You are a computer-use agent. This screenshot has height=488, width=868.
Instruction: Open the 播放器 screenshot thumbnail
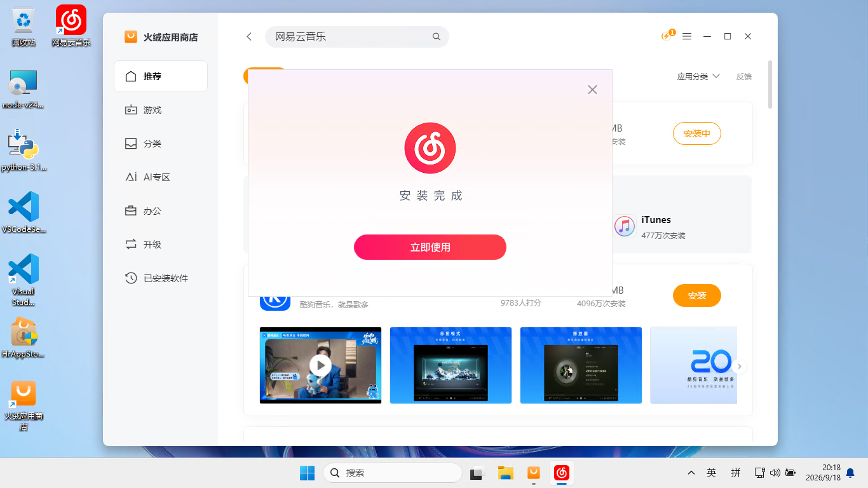point(581,365)
